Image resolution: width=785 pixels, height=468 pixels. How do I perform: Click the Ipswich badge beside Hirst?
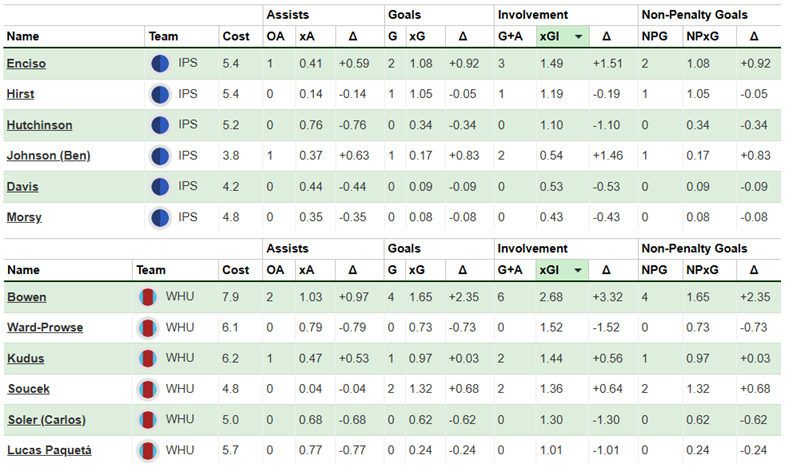(159, 95)
